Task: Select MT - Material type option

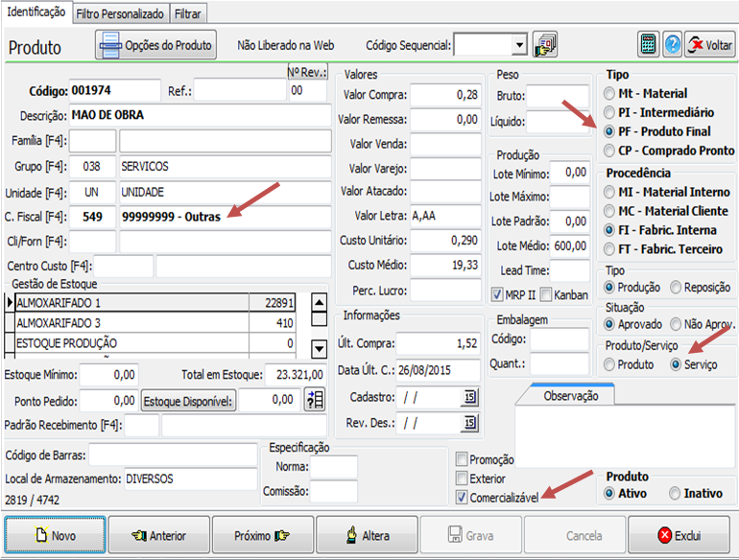Action: (610, 94)
